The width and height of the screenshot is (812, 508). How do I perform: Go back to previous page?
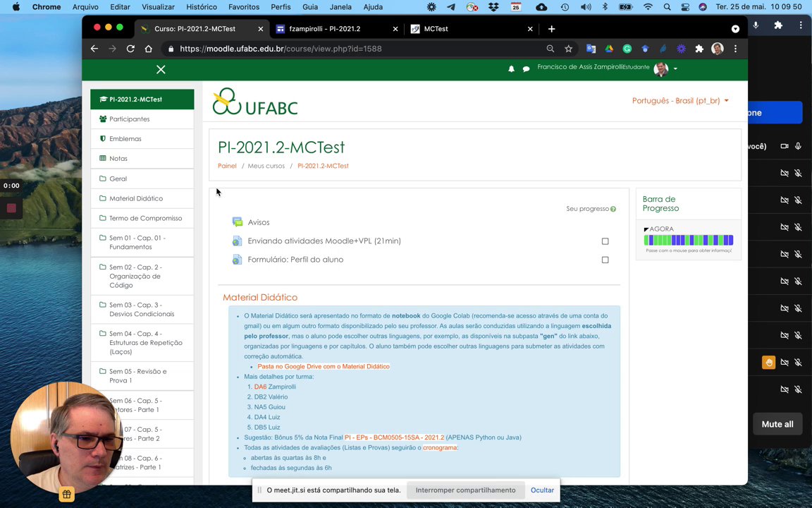tap(94, 49)
